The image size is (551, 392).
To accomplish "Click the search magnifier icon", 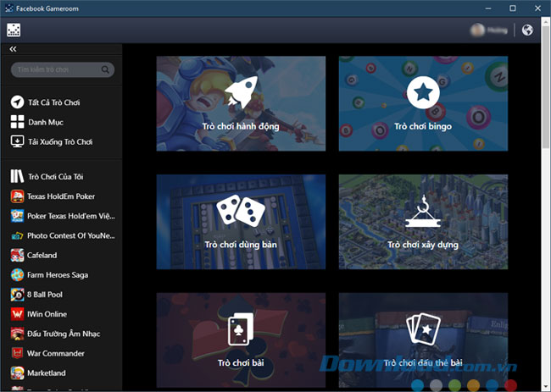I will pos(105,69).
